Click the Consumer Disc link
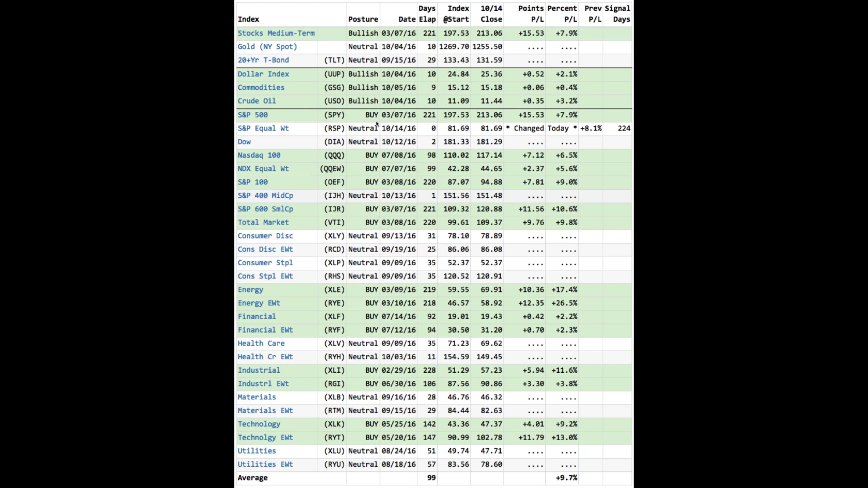 [x=265, y=236]
